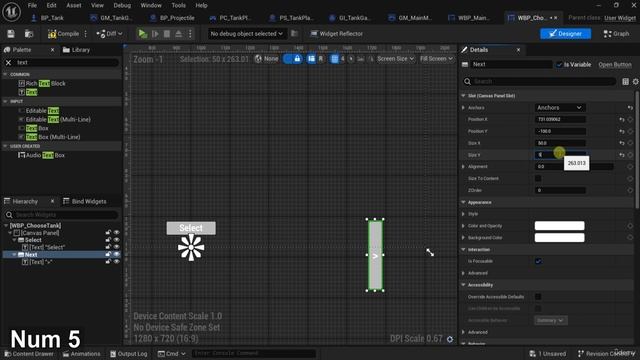Toggle visibility of Text "Select" row

pyautogui.click(x=116, y=247)
